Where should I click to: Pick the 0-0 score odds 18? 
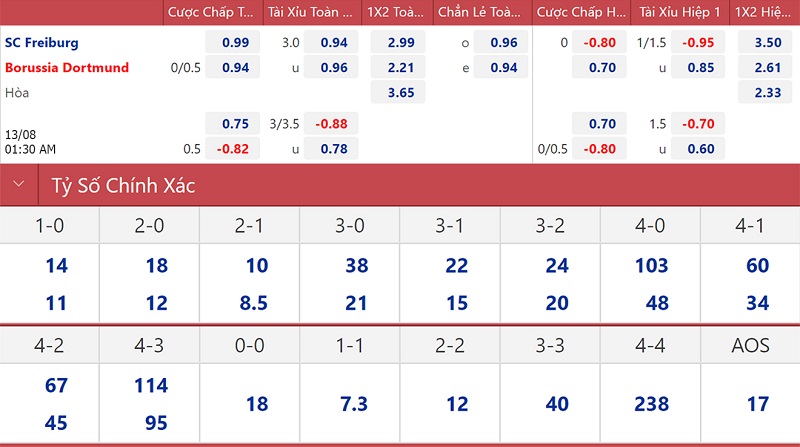pos(257,404)
